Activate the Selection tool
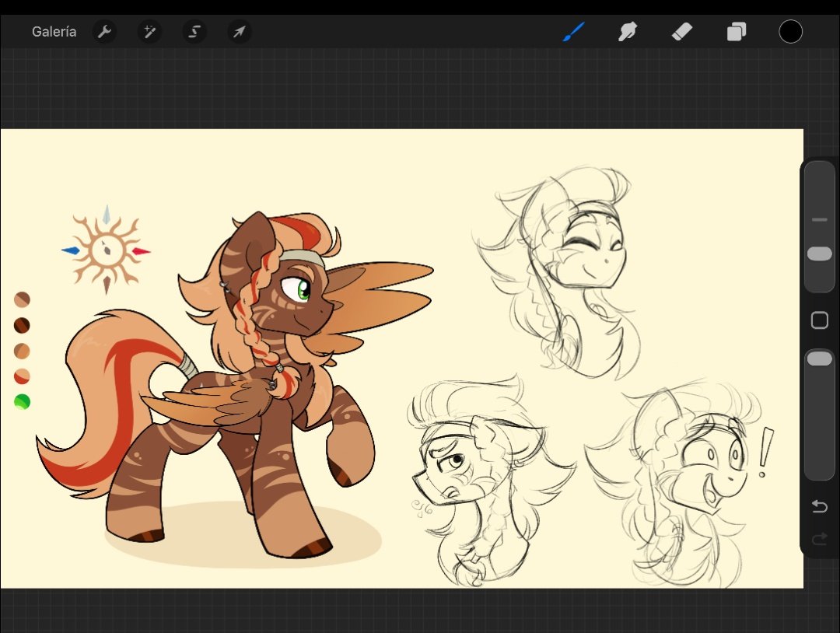Viewport: 840px width, 633px height. click(x=194, y=32)
